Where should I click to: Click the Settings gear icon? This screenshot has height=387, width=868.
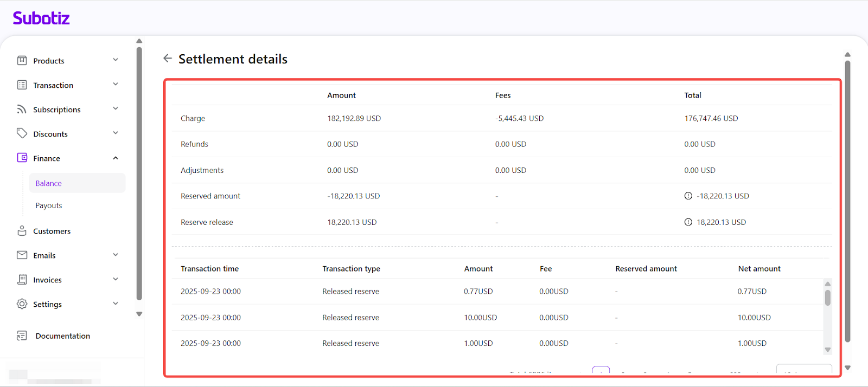point(22,304)
